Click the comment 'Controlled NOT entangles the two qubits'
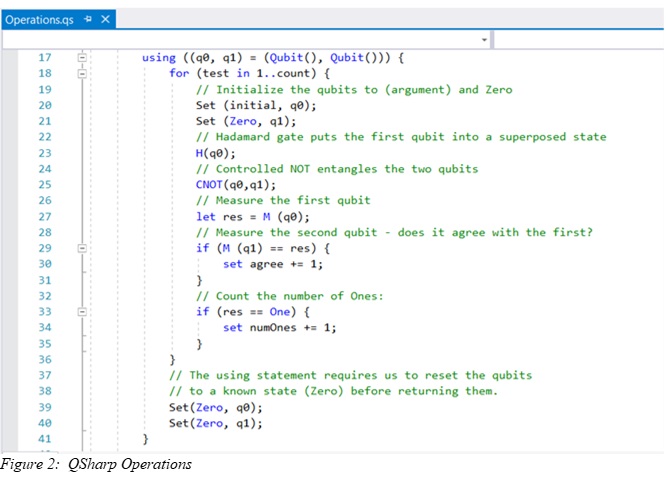The height and width of the screenshot is (482, 666). click(337, 169)
